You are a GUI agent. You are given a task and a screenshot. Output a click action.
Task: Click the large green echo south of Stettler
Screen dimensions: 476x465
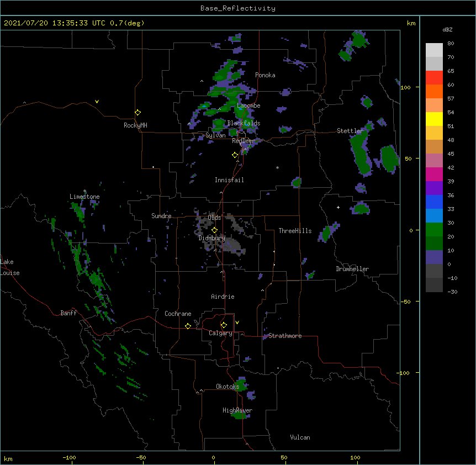(x=361, y=154)
